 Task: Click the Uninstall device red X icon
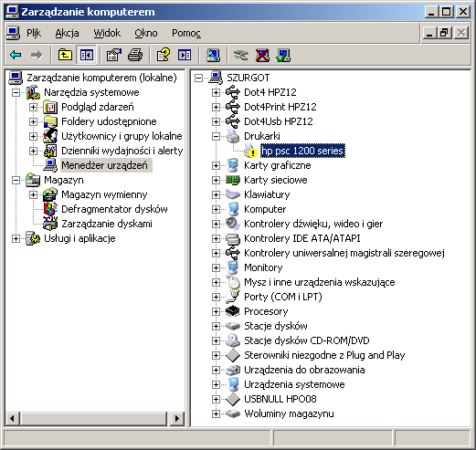[262, 55]
